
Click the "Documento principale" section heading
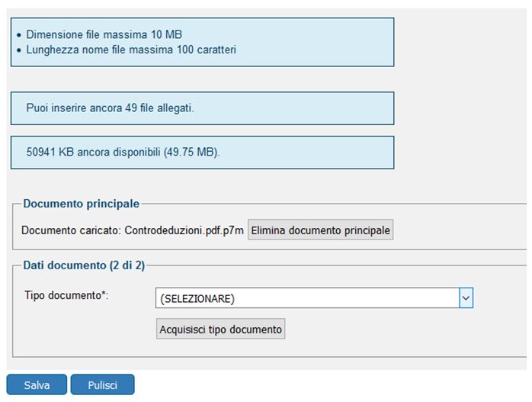pyautogui.click(x=81, y=204)
